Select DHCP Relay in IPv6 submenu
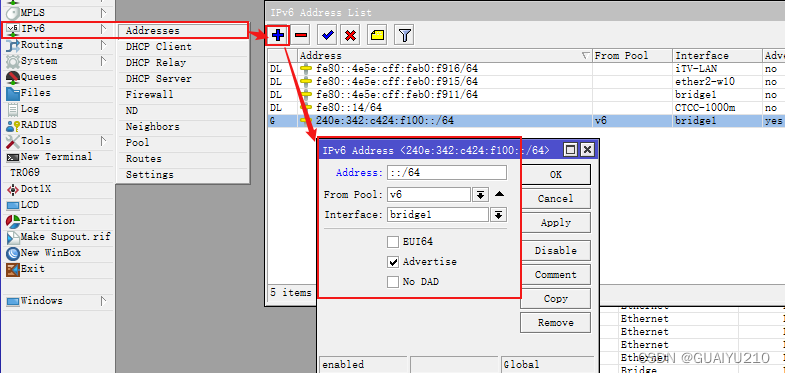Screen dimensions: 785x373 pyautogui.click(x=183, y=63)
